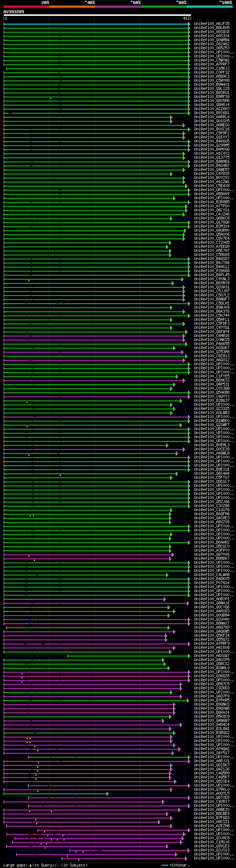236x868 pixels.
Task: Select label UniRef100_B7PKR5
Action: tap(212, 700)
